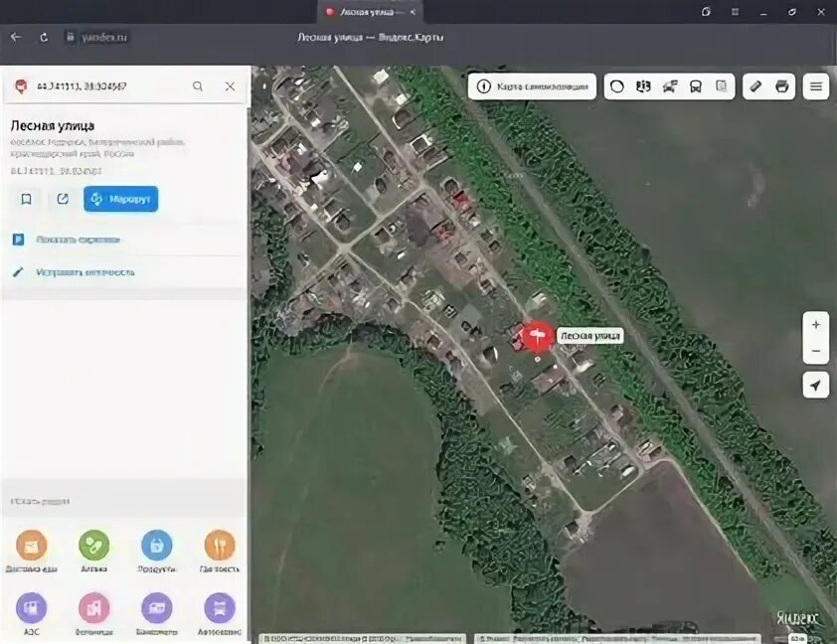
Task: Open the pink hotels category icon
Action: (x=94, y=607)
